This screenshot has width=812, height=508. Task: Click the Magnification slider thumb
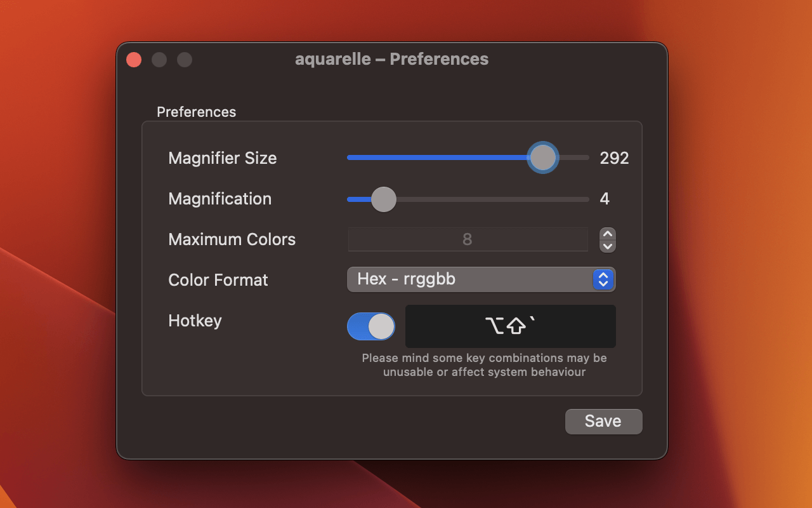(383, 199)
